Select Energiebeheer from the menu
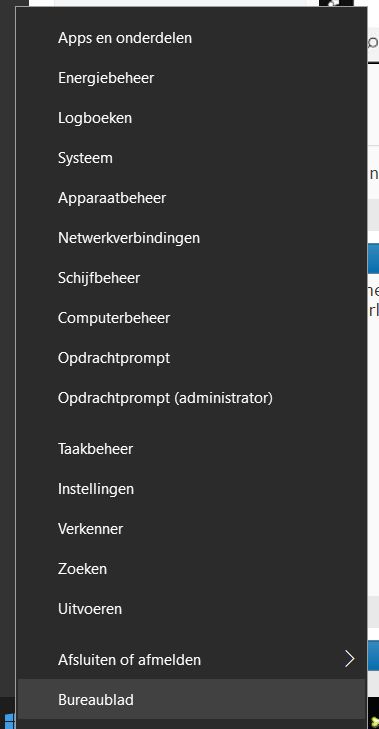This screenshot has width=379, height=729. (x=191, y=78)
